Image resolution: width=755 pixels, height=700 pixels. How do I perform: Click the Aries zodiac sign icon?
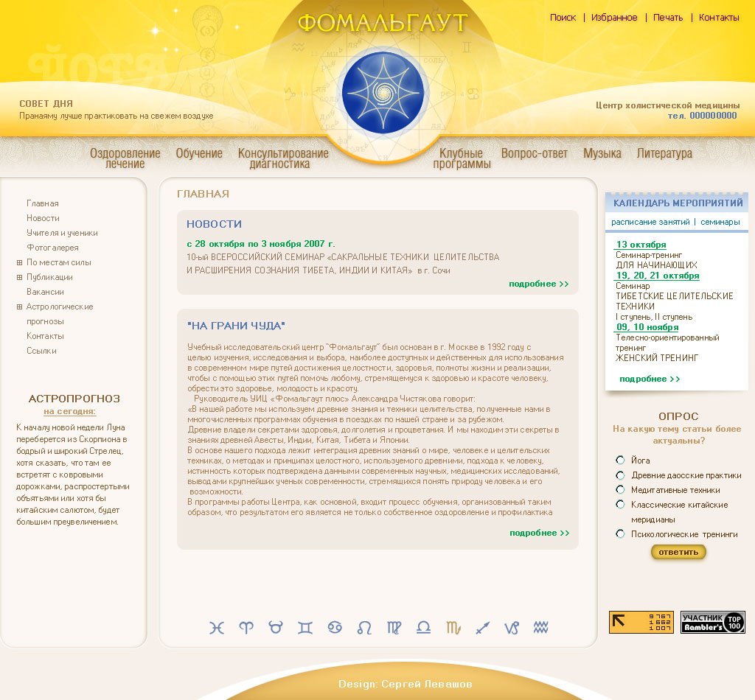click(x=246, y=628)
